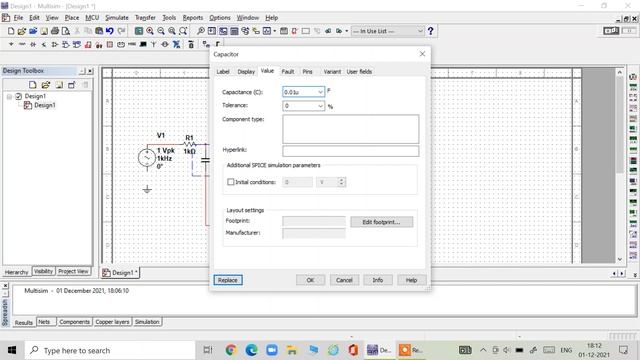Save the current design
640x360 pixels.
click(x=44, y=31)
